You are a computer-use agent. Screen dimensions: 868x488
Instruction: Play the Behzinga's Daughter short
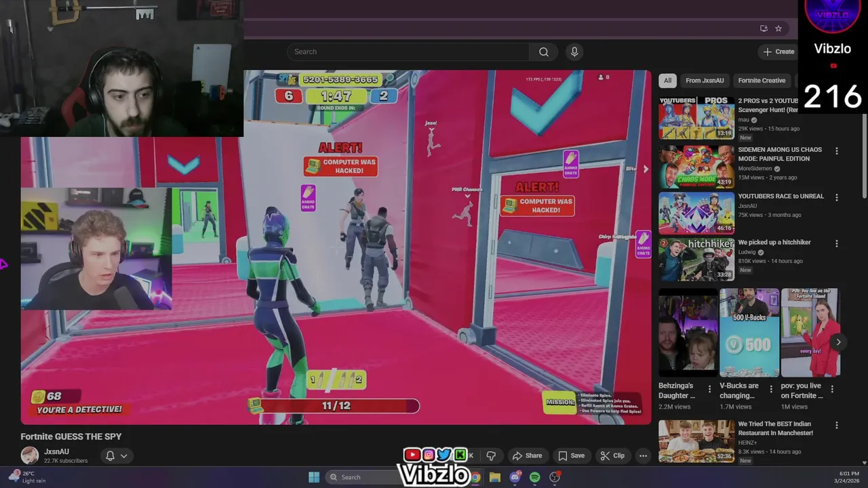[x=688, y=333]
